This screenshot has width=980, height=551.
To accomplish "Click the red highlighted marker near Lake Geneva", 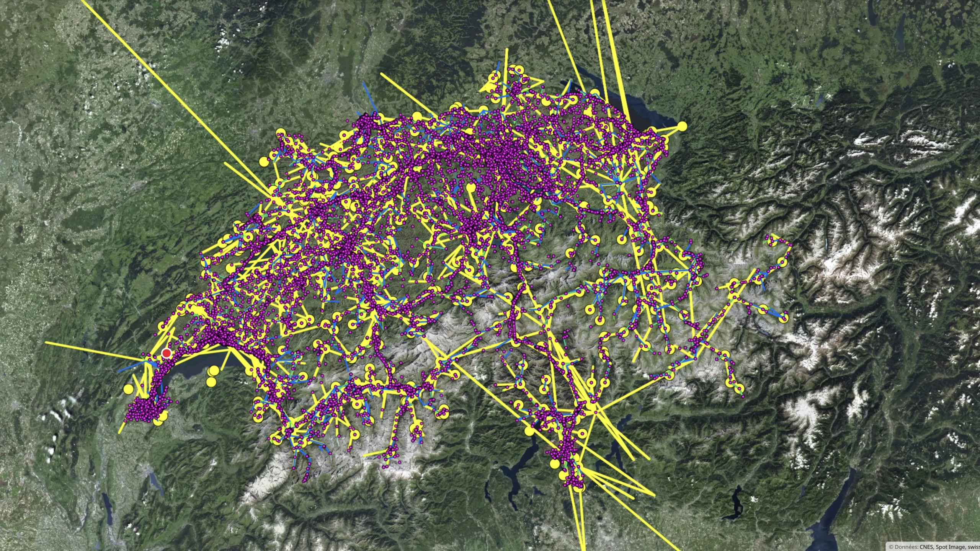I will click(167, 354).
